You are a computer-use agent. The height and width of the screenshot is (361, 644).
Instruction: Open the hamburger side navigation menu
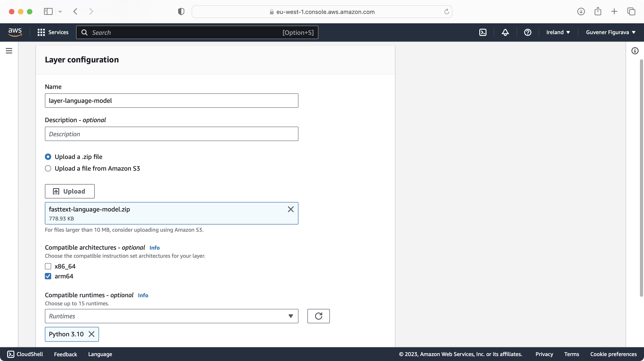(9, 51)
